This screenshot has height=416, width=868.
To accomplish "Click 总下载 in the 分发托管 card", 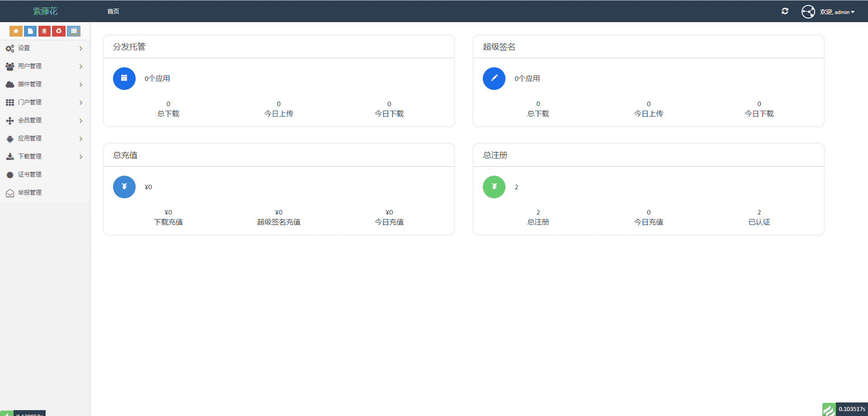I will [168, 114].
